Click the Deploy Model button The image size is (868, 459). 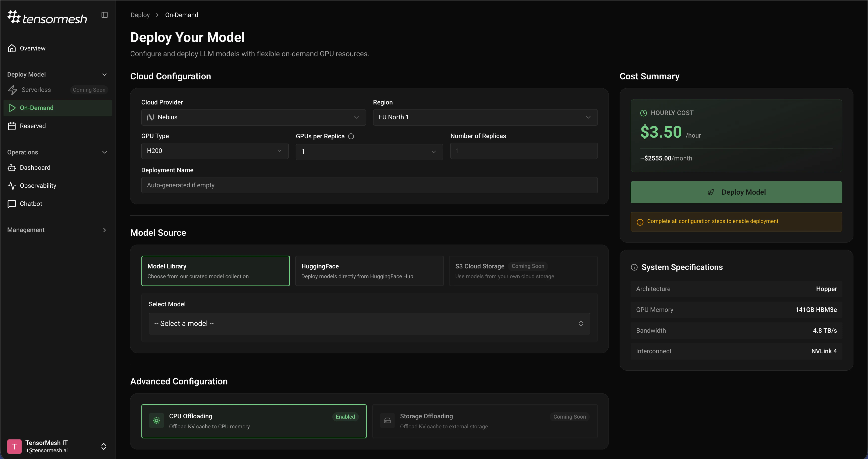pos(736,192)
